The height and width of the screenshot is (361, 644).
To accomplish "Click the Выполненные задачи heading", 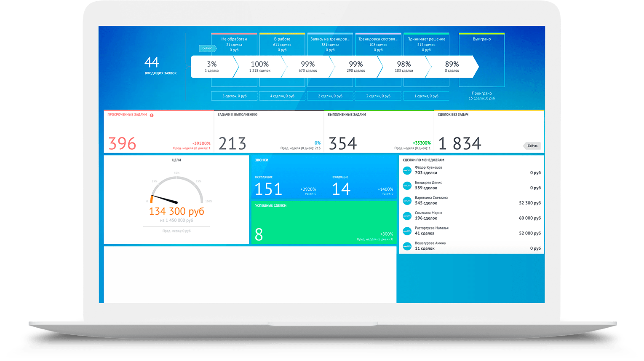I will pyautogui.click(x=347, y=115).
